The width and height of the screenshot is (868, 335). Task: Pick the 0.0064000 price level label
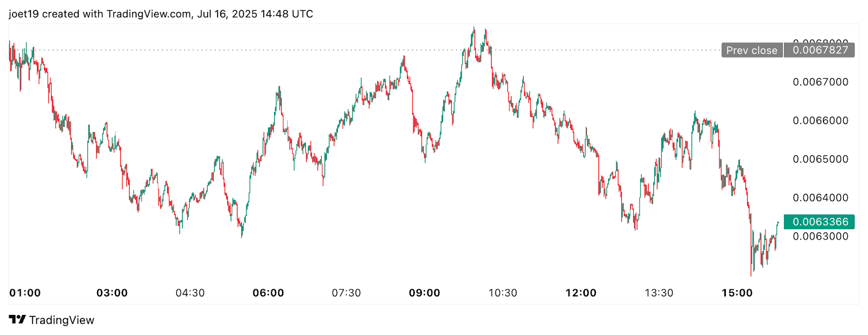click(x=820, y=198)
